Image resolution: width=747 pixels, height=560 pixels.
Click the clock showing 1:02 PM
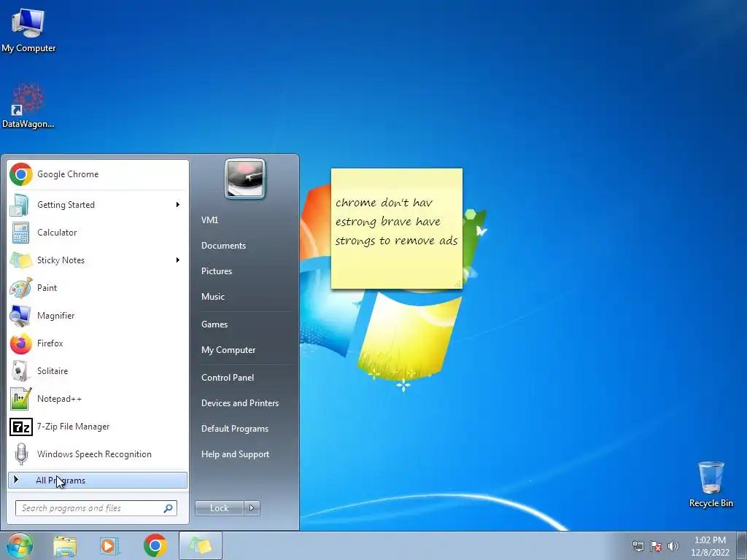click(x=710, y=545)
